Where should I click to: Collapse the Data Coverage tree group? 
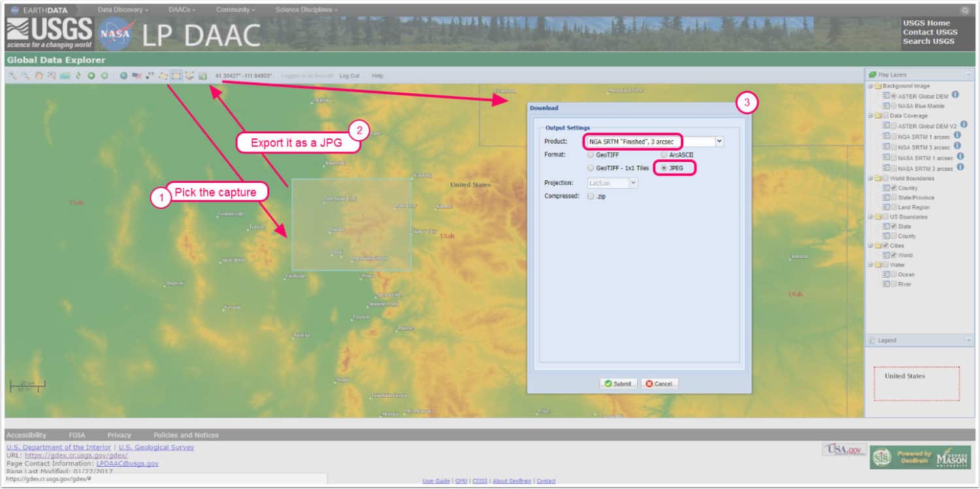(870, 116)
